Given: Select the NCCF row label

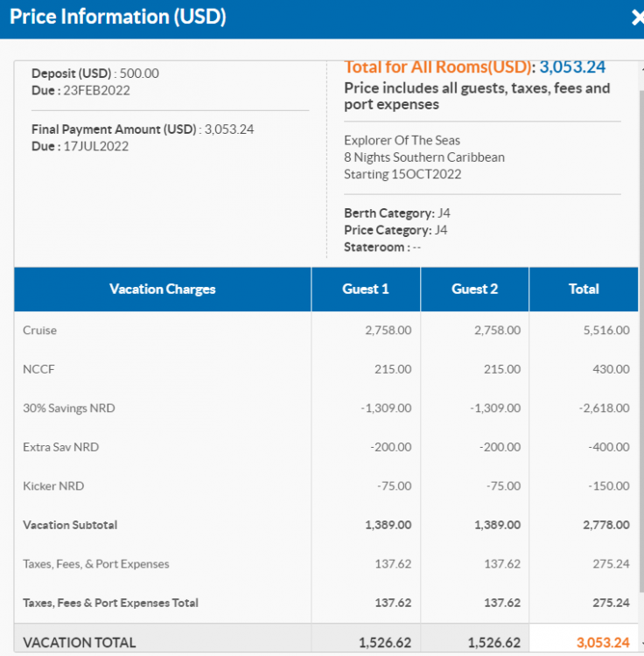Looking at the screenshot, I should click(x=38, y=369).
